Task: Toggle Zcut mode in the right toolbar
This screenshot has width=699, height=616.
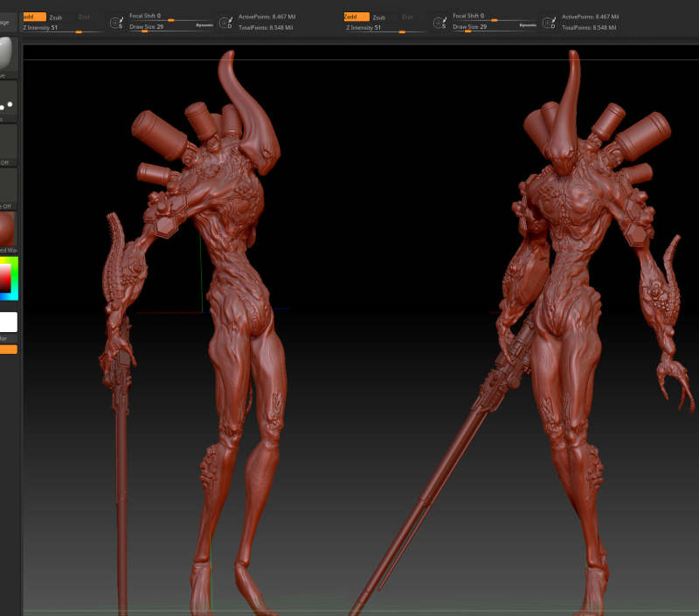Action: 406,17
